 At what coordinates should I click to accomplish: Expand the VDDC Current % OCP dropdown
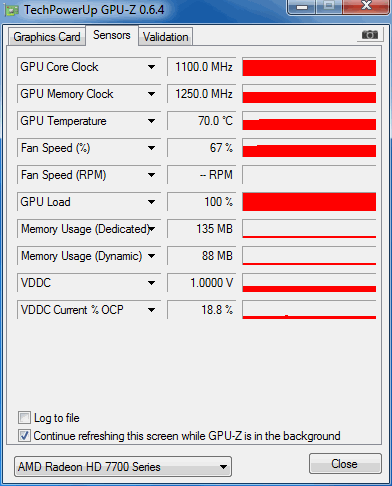[151, 310]
